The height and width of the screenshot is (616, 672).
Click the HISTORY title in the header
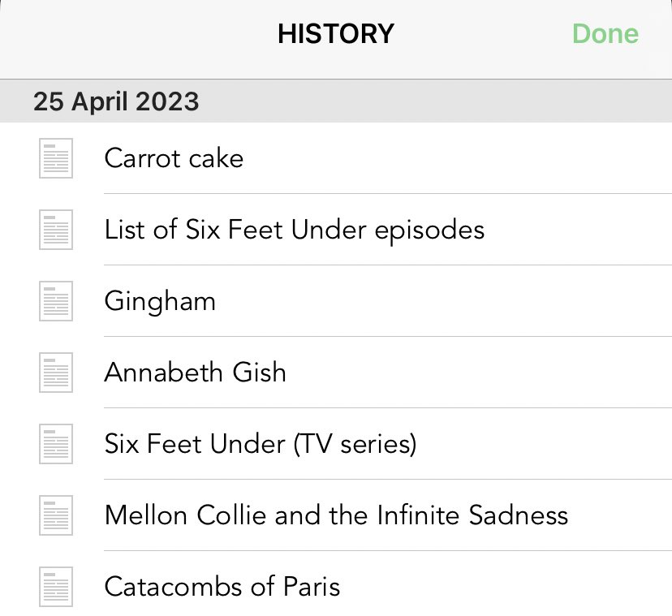click(335, 34)
